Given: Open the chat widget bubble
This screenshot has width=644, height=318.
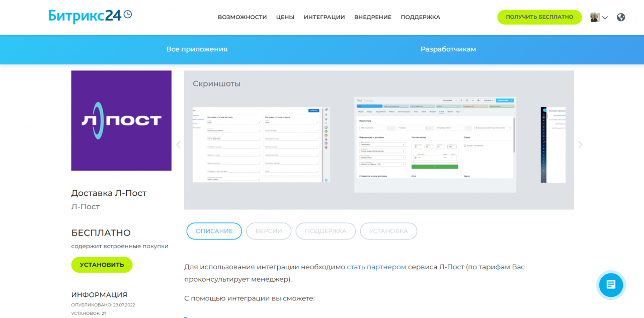Looking at the screenshot, I should pyautogui.click(x=611, y=285).
